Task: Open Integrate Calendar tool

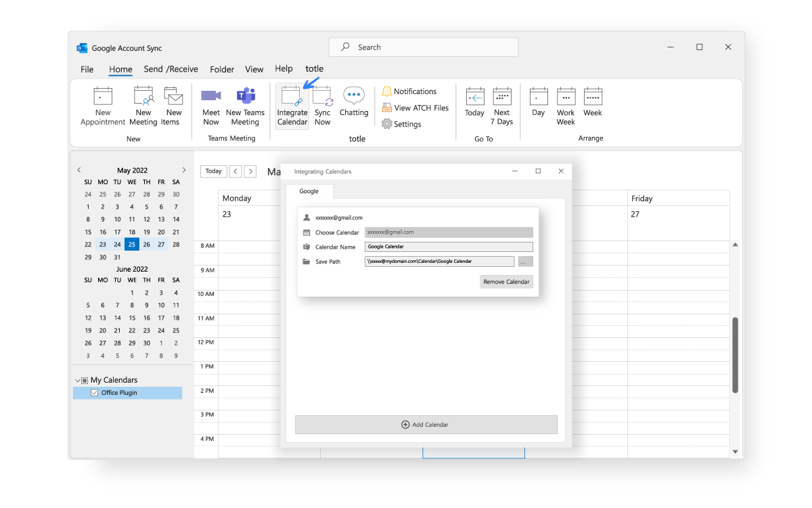Action: pos(292,106)
